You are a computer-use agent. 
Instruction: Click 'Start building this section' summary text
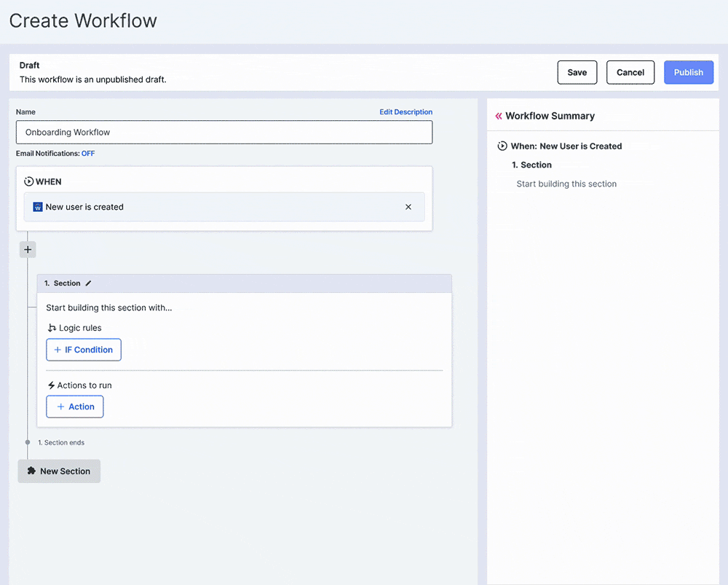coord(566,184)
